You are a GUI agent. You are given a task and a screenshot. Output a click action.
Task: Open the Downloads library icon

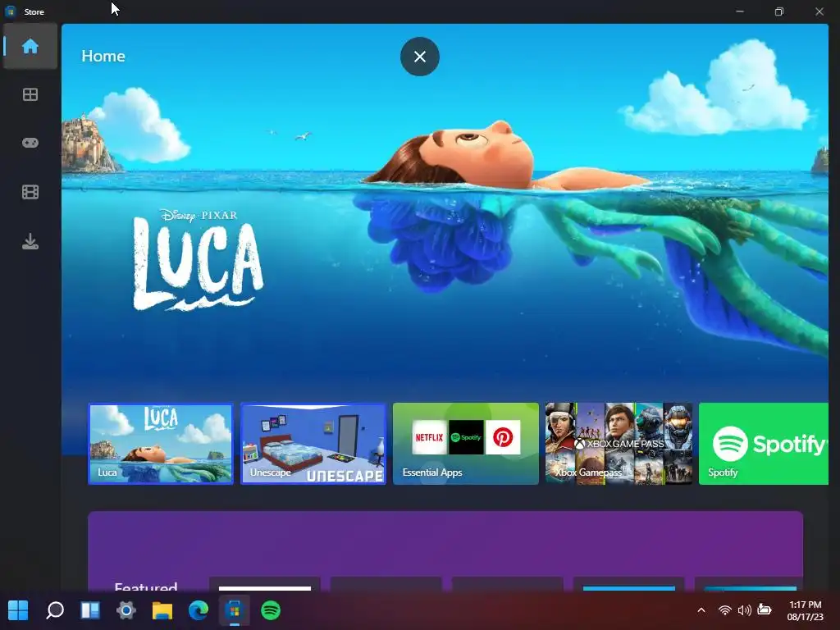click(x=30, y=242)
